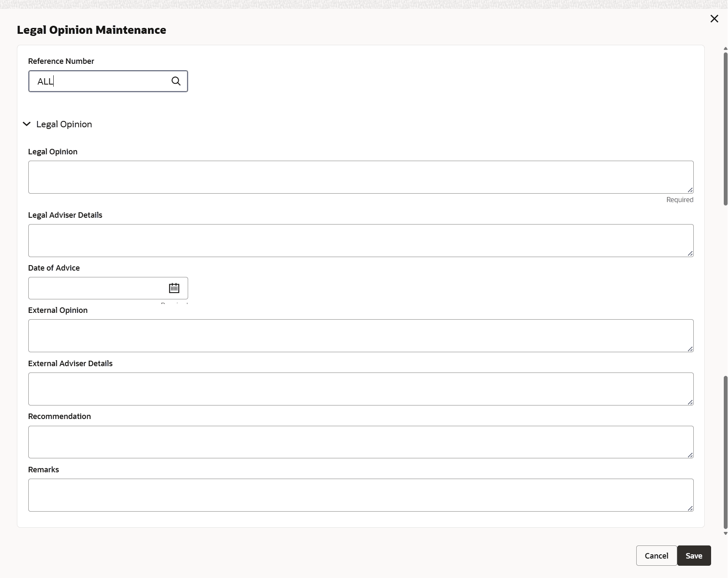The width and height of the screenshot is (728, 578).
Task: Click into the Remarks text area
Action: tap(361, 495)
